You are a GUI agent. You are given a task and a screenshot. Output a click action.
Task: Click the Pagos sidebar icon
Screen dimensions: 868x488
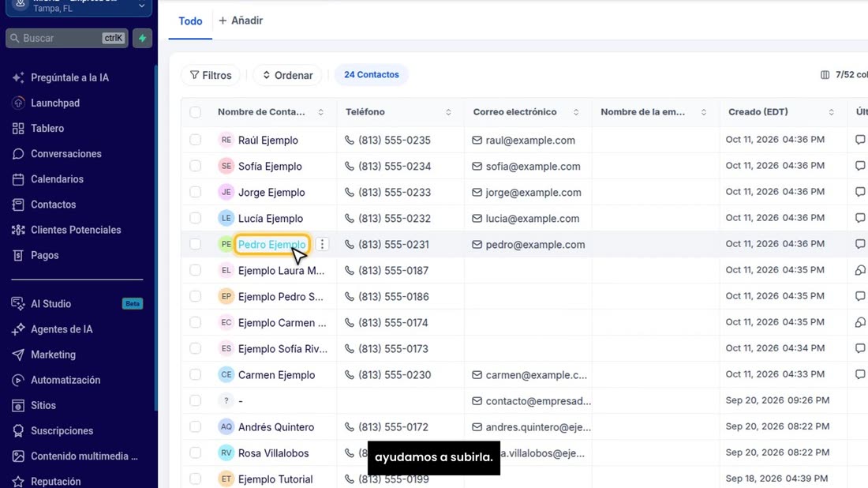coord(18,255)
